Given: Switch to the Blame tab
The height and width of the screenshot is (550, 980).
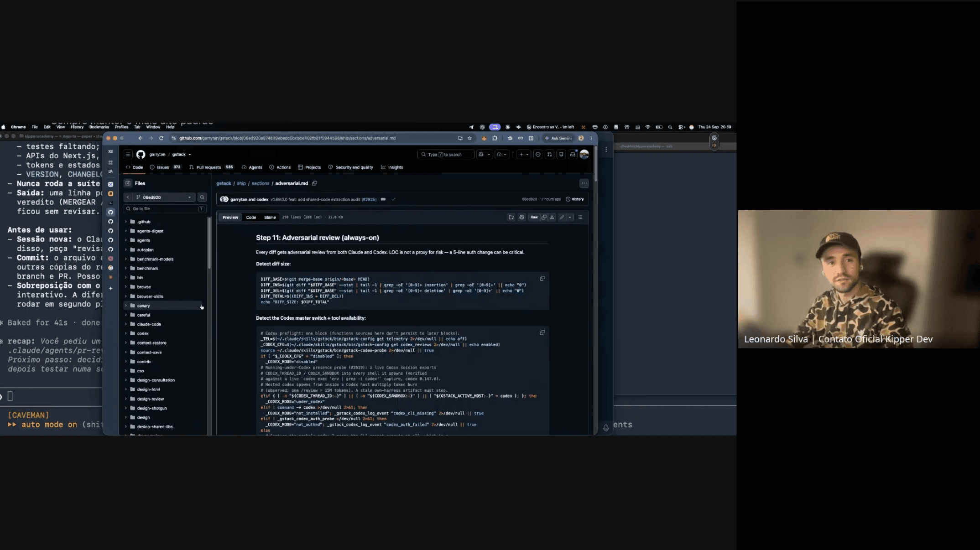Looking at the screenshot, I should pos(270,218).
